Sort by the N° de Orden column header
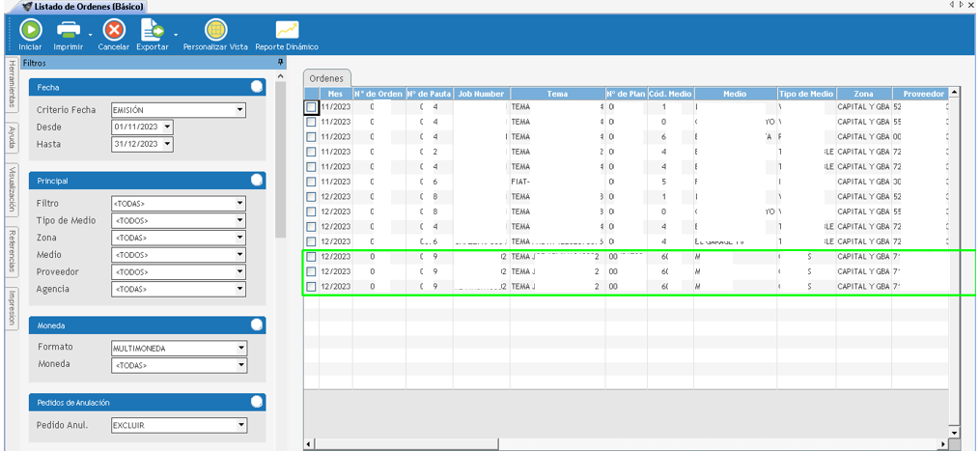This screenshot has height=452, width=980. coord(378,94)
